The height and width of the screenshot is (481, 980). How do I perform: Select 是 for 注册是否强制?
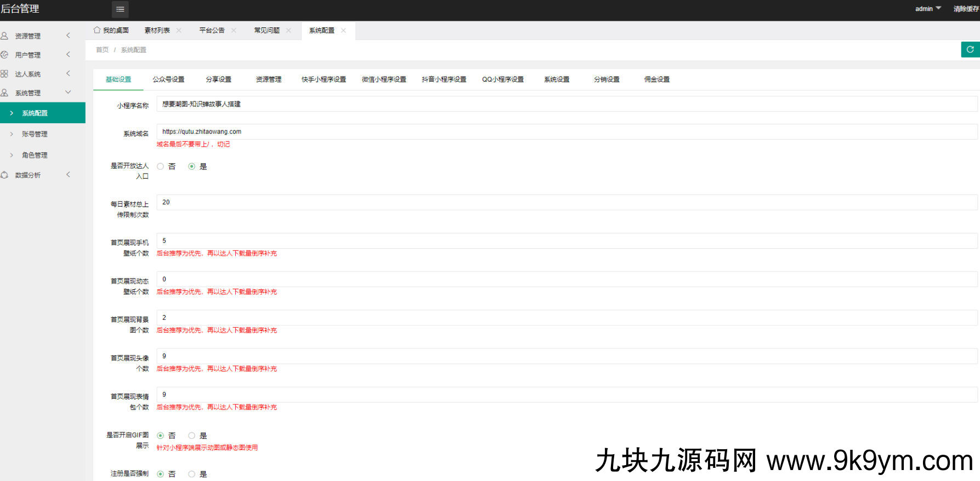point(192,474)
